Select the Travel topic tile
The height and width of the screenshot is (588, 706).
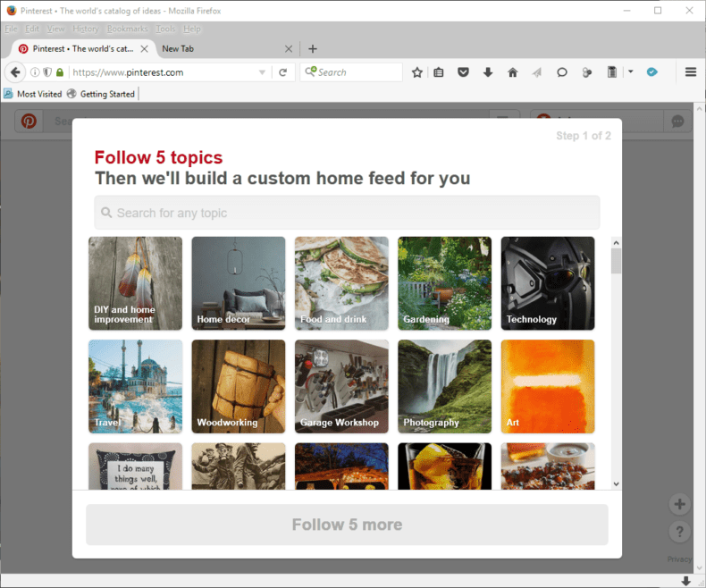(135, 386)
